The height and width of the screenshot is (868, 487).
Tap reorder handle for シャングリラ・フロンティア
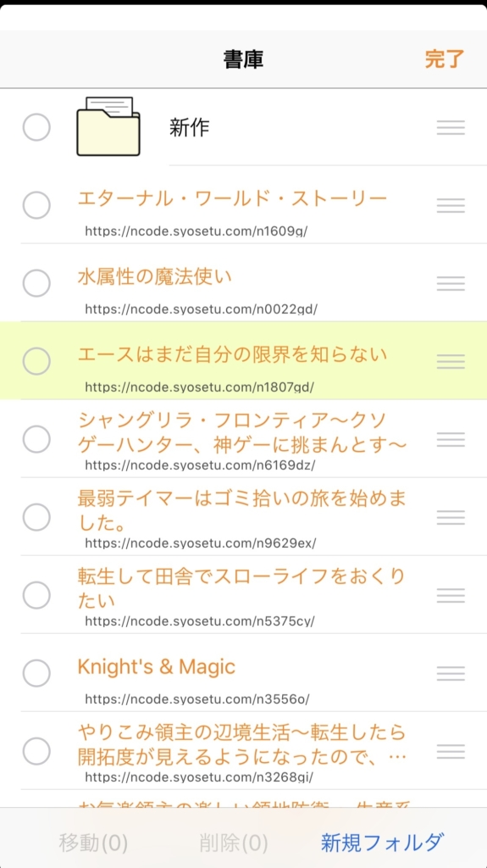click(x=451, y=440)
